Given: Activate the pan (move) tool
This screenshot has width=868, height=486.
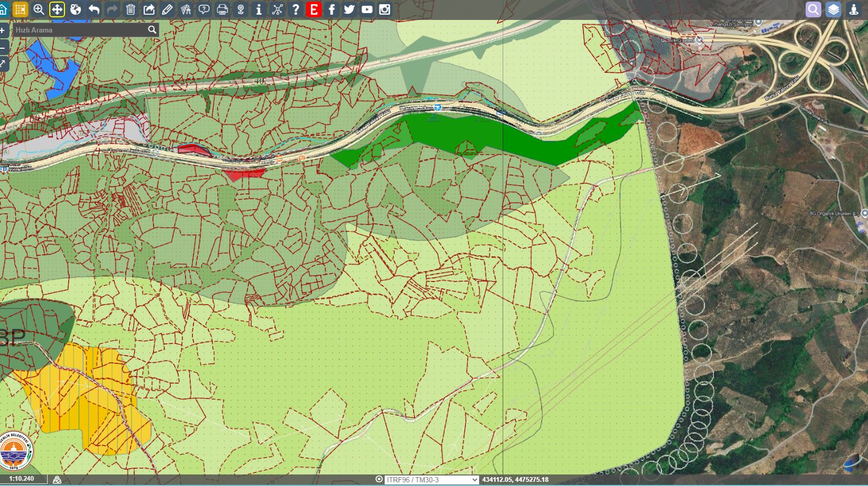Looking at the screenshot, I should click(57, 9).
